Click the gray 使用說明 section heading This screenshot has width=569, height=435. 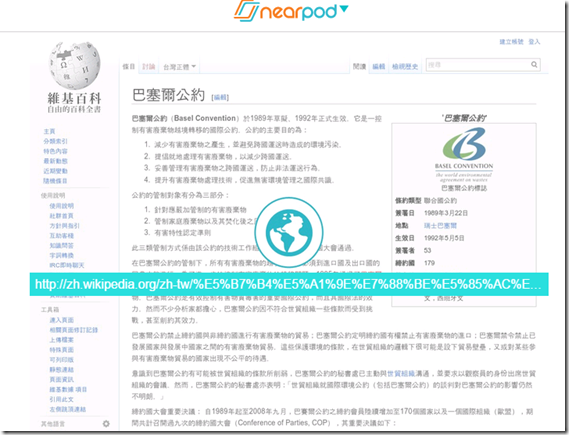[53, 196]
